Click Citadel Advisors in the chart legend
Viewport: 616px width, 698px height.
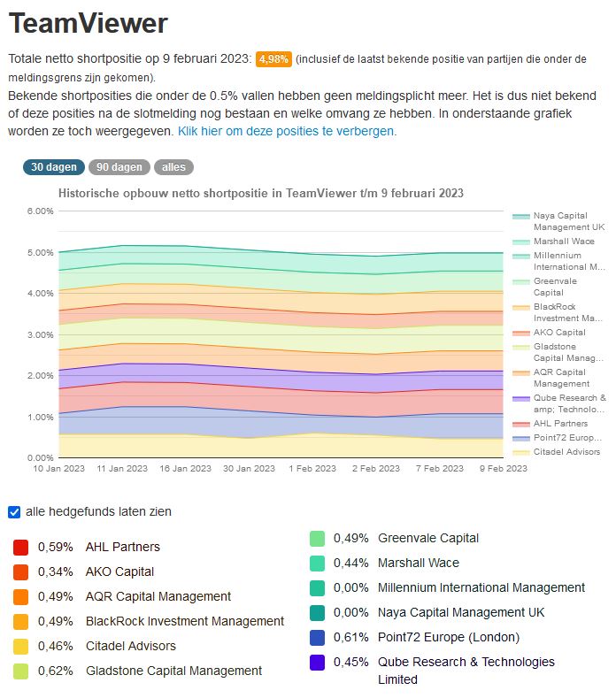click(x=566, y=452)
